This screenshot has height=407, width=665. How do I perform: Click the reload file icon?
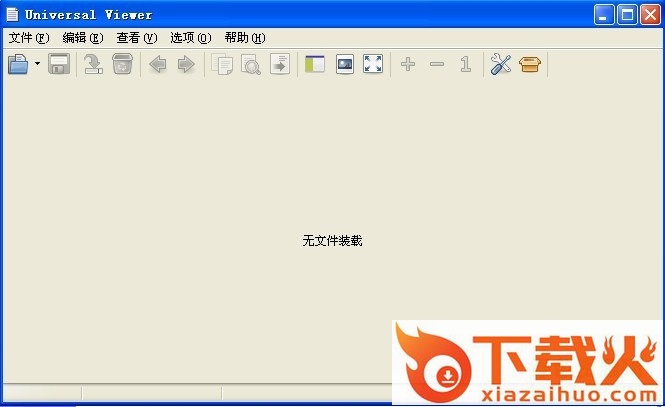click(x=93, y=64)
